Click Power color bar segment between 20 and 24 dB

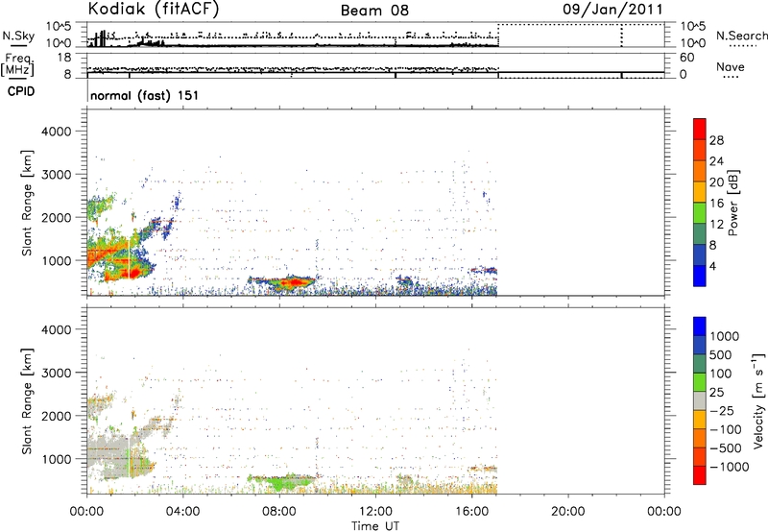point(700,171)
